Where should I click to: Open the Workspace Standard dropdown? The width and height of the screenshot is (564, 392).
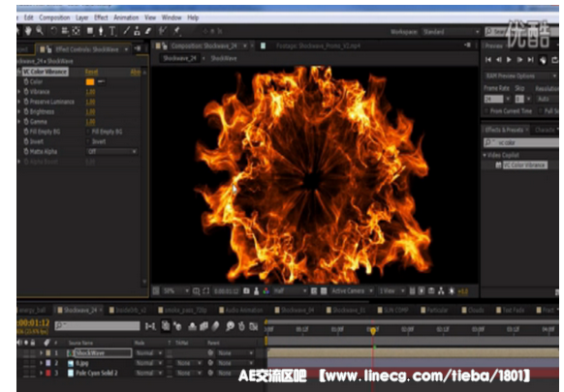(451, 32)
